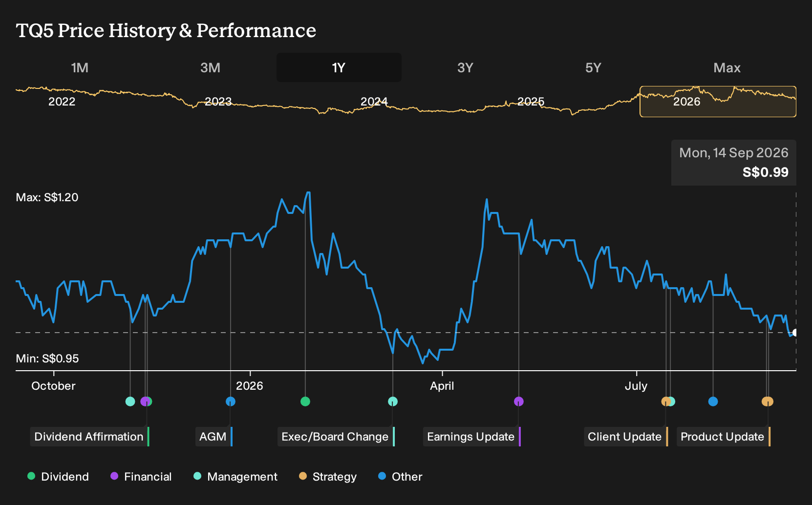Click the October axis label
The width and height of the screenshot is (812, 505).
(x=54, y=386)
